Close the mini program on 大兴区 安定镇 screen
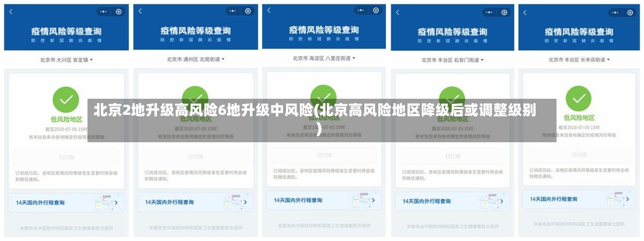The height and width of the screenshot is (241, 644). [119, 11]
